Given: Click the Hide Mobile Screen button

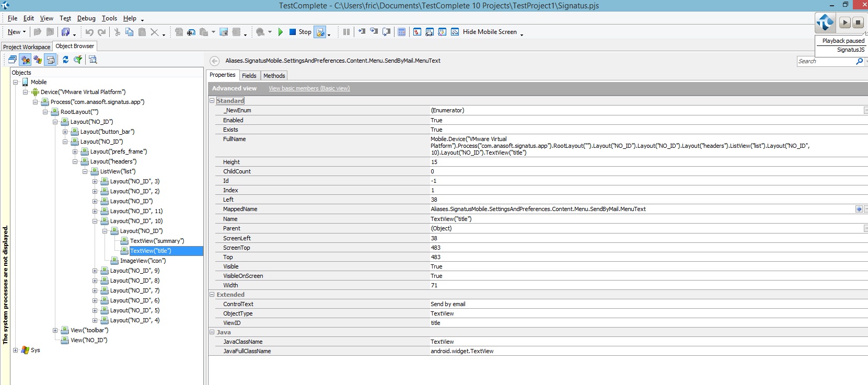Looking at the screenshot, I should (x=489, y=32).
